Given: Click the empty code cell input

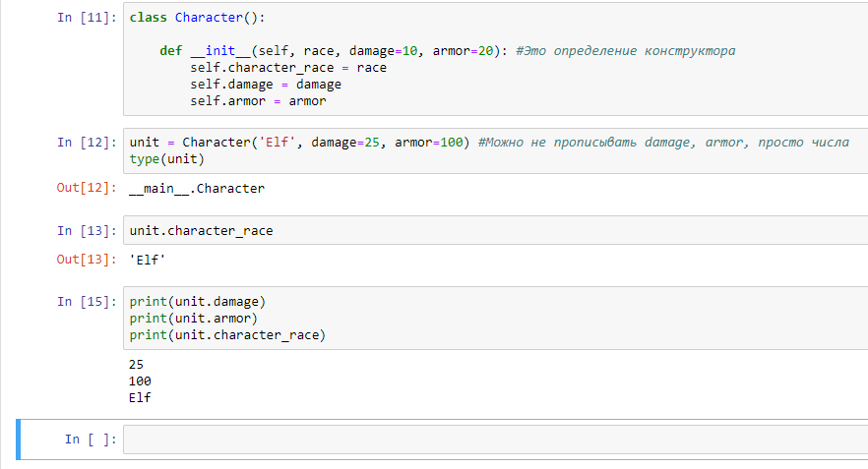Looking at the screenshot, I should pos(495,440).
